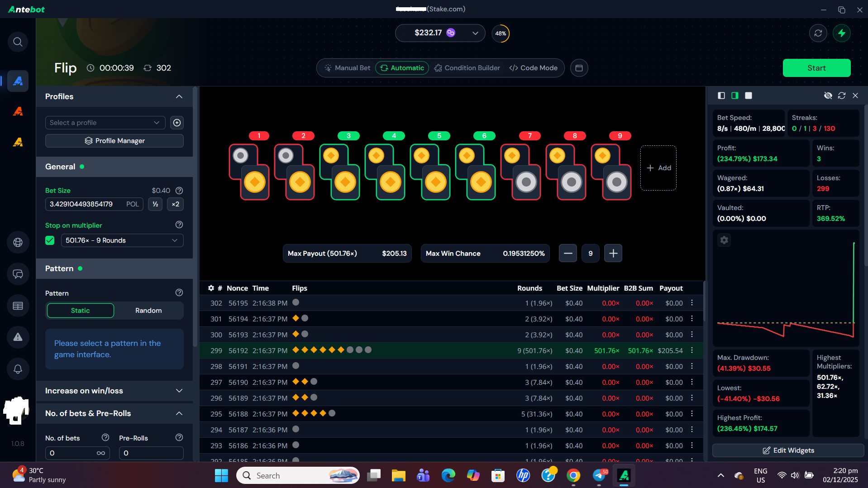868x488 pixels.
Task: Click the Edit Widgets button
Action: click(788, 450)
